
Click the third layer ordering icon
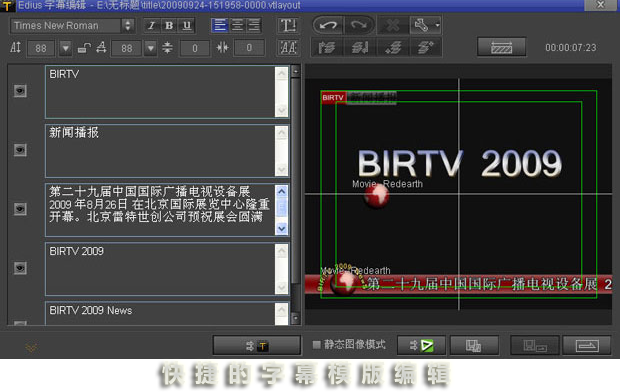pyautogui.click(x=393, y=47)
